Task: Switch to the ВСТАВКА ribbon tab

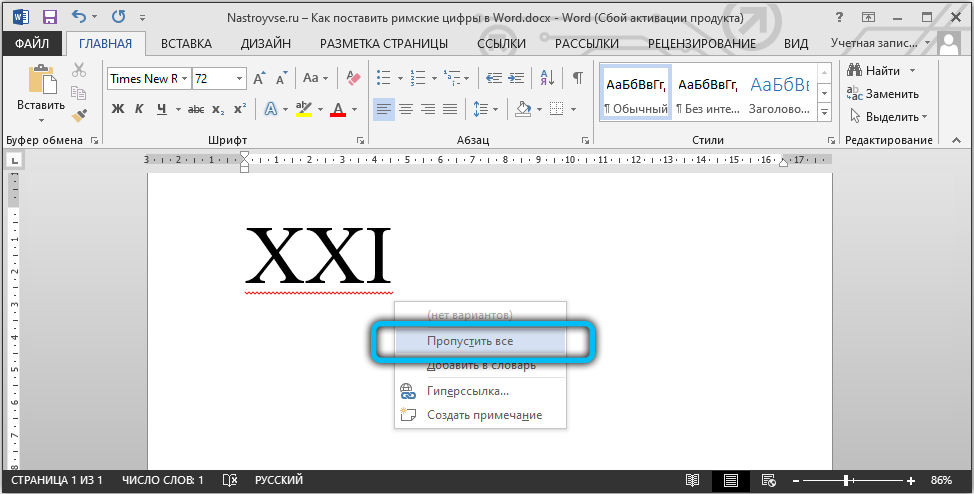Action: 185,43
